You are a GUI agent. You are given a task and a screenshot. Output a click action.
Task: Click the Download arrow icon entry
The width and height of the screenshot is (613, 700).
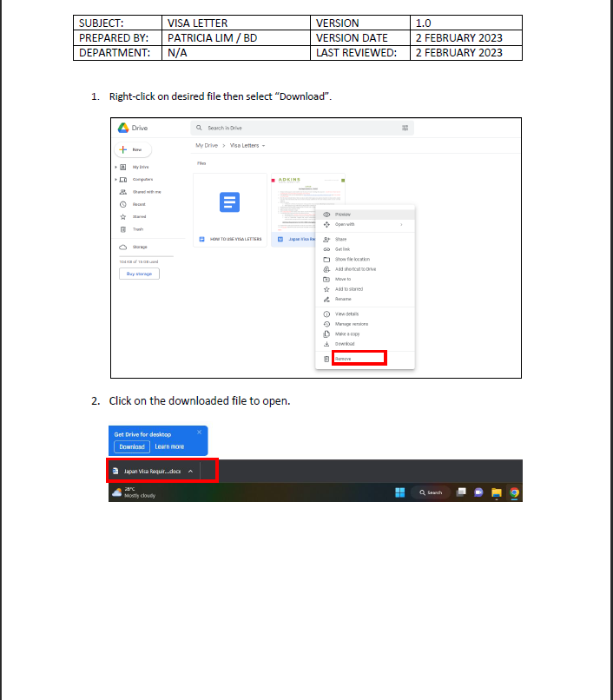tap(366, 344)
